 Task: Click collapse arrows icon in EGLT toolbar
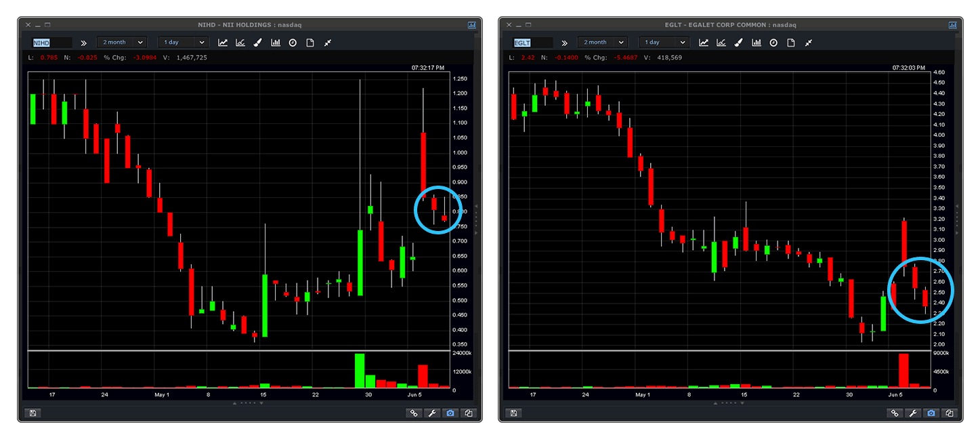coord(809,42)
